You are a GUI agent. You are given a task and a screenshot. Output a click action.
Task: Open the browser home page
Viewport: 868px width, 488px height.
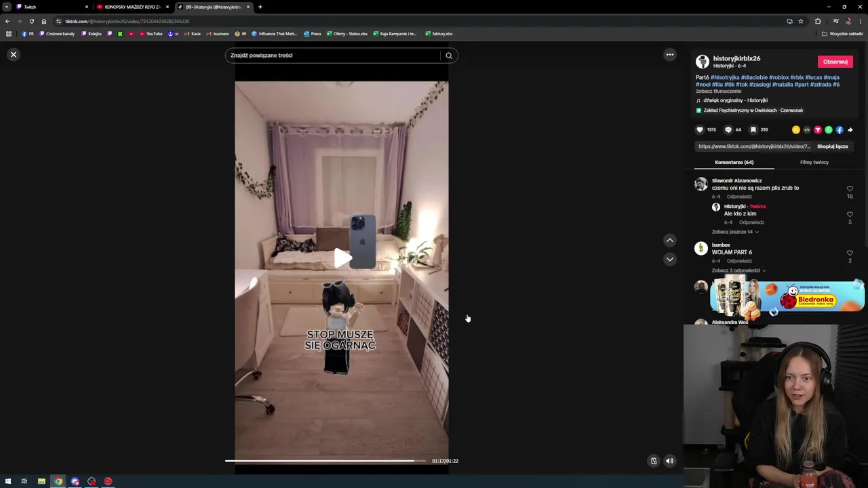(44, 21)
